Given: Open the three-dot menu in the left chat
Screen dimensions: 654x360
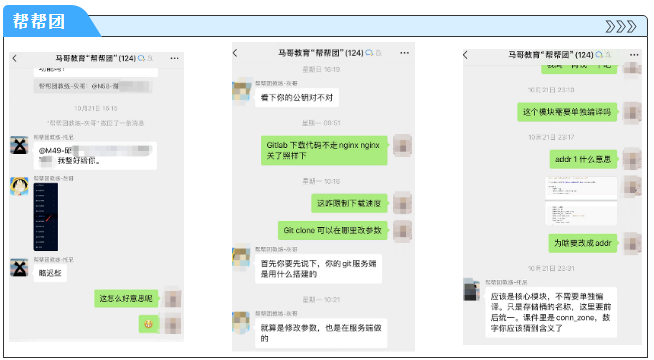Looking at the screenshot, I should pyautogui.click(x=174, y=58).
